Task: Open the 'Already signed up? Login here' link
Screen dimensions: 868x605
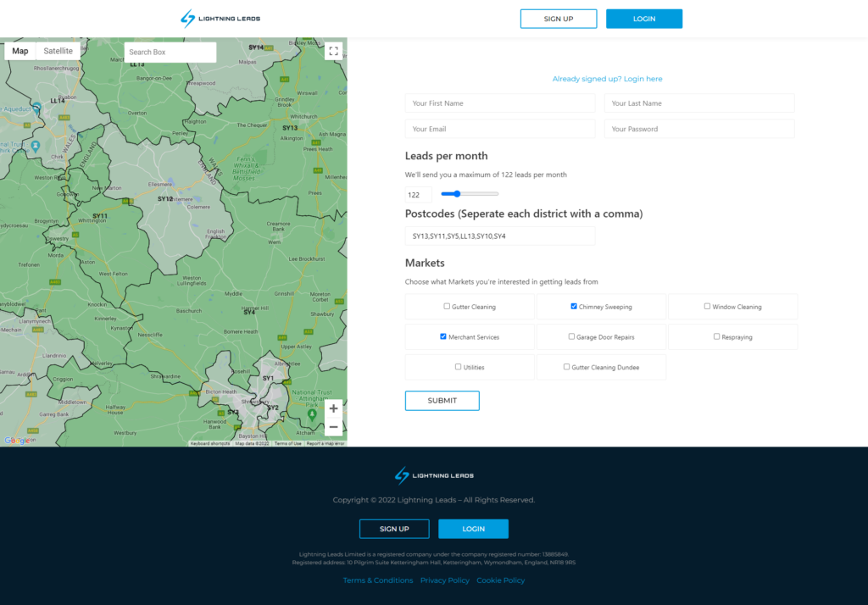Action: click(607, 79)
